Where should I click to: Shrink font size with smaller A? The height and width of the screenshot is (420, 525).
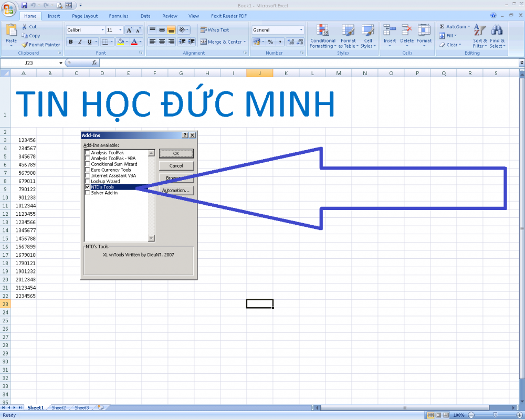coord(138,30)
